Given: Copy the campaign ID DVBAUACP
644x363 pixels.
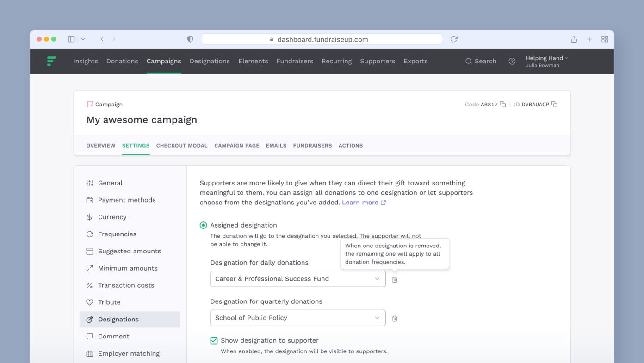Looking at the screenshot, I should click(x=554, y=105).
